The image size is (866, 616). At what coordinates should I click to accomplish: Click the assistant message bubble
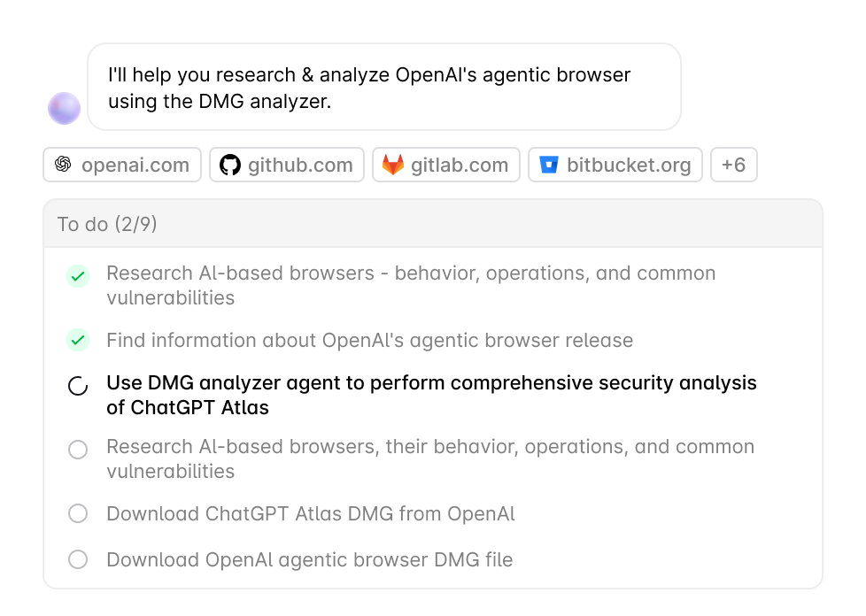pos(383,88)
